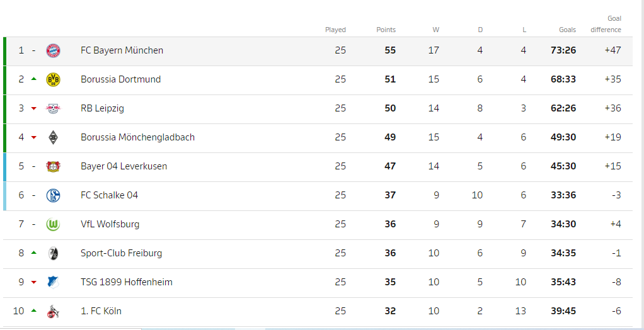Image resolution: width=644 pixels, height=330 pixels.
Task: Click the green up arrow beside Dortmund
Action: click(34, 79)
